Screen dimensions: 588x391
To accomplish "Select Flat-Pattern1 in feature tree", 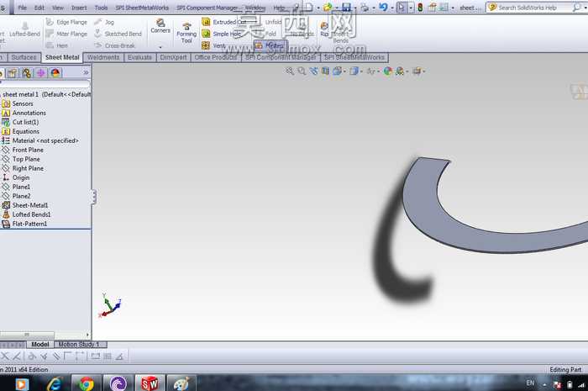I will 24,224.
